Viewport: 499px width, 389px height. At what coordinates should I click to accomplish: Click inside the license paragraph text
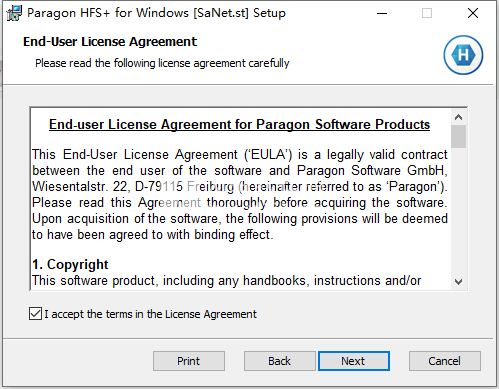coord(240,195)
